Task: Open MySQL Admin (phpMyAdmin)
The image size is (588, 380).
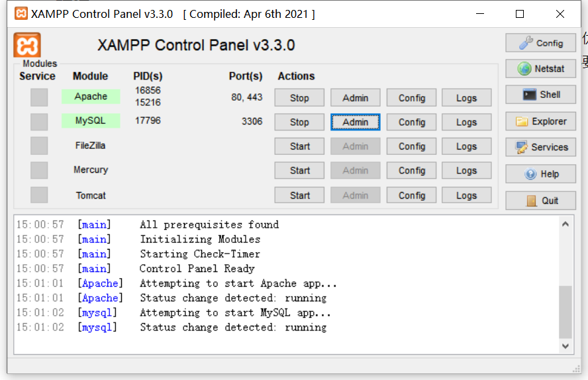Action: pyautogui.click(x=355, y=122)
